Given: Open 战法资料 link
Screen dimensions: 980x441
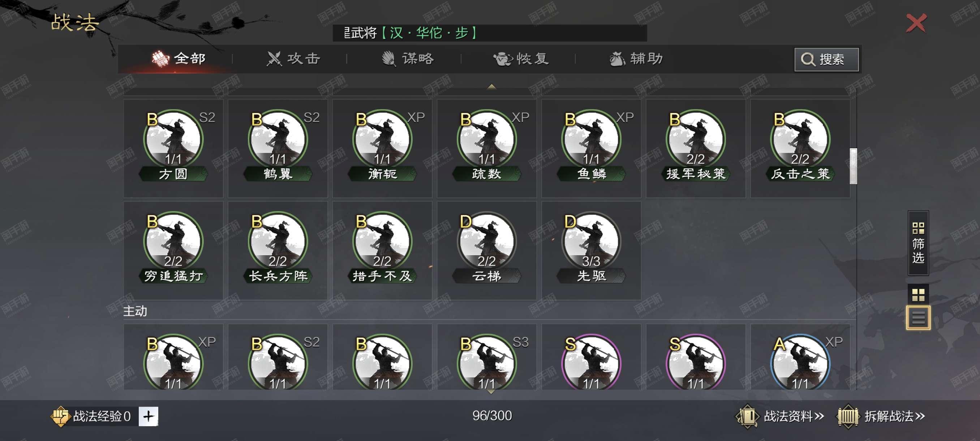Looking at the screenshot, I should coord(780,416).
